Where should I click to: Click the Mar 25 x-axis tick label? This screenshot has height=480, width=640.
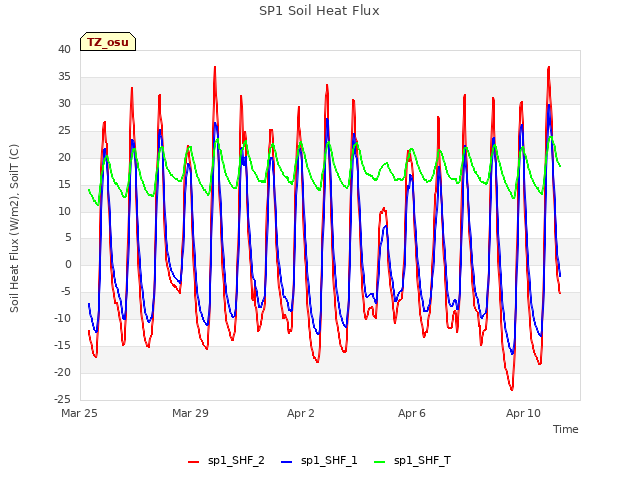(x=79, y=413)
